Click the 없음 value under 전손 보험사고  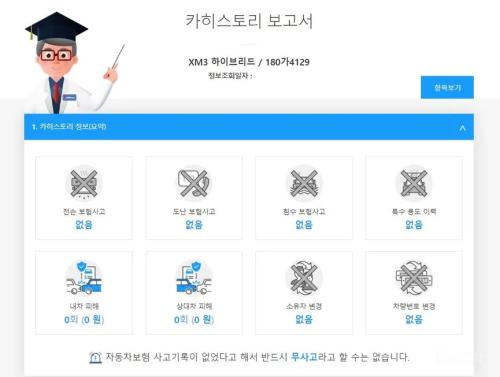(x=84, y=225)
